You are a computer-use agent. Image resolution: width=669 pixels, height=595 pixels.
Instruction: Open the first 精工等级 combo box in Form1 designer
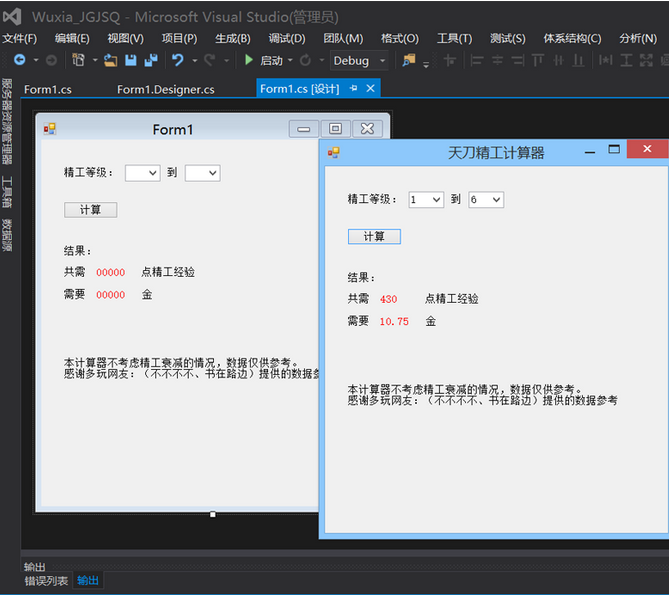coord(143,173)
